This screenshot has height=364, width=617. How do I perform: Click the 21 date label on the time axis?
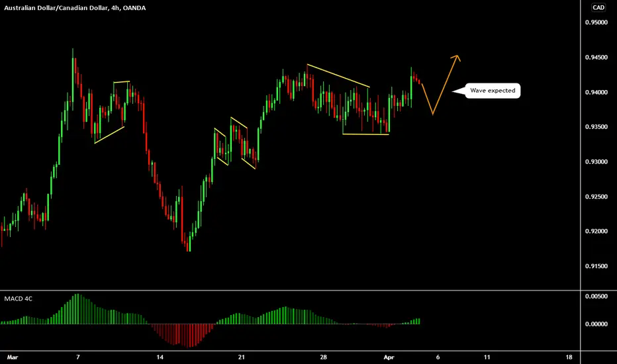[x=241, y=357]
